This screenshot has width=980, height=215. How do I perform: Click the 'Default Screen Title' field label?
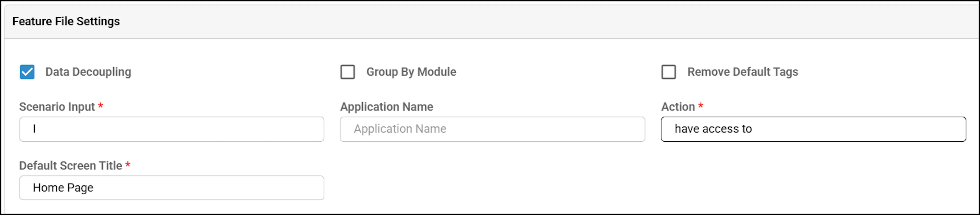71,166
